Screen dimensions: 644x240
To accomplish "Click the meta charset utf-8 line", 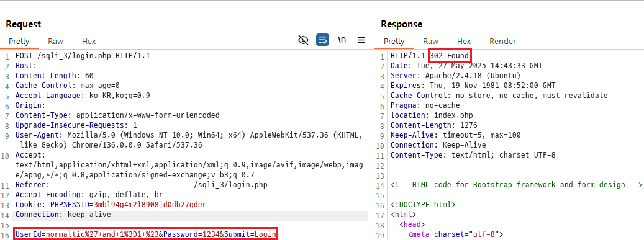I will (x=455, y=234).
